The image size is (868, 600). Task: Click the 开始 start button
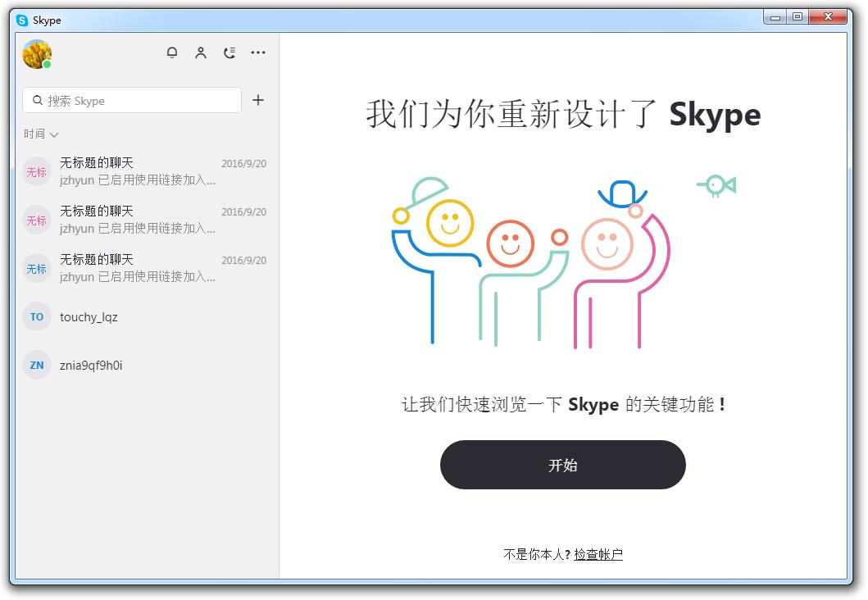(563, 465)
